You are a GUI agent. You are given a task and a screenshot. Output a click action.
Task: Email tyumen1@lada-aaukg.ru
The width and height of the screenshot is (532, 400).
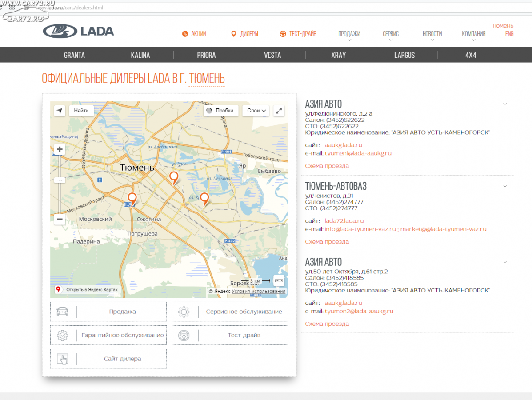(358, 153)
